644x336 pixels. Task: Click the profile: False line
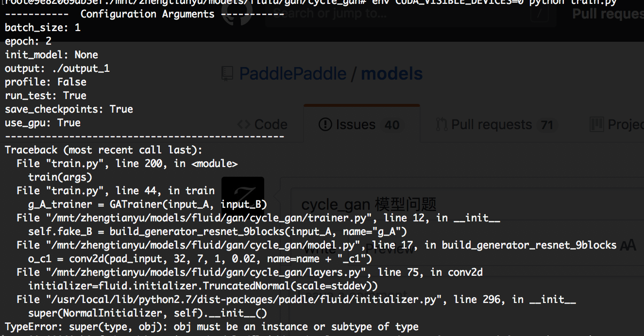click(46, 82)
